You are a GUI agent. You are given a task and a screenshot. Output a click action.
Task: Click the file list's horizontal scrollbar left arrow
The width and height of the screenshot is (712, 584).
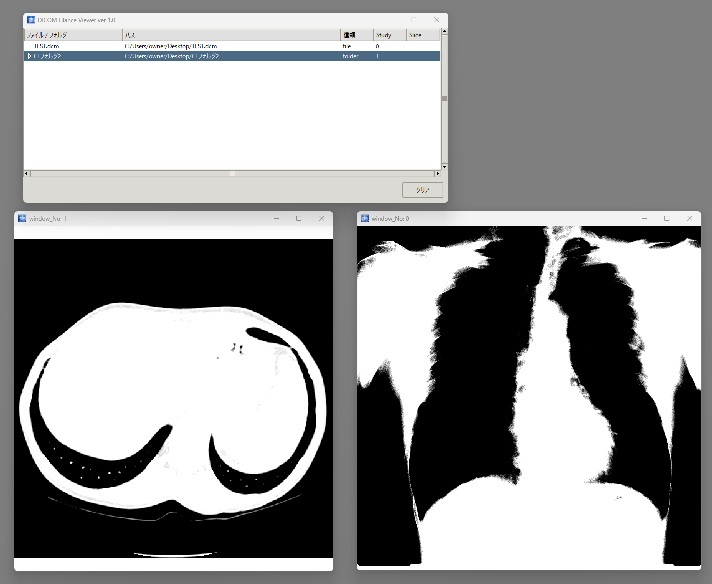[x=27, y=173]
